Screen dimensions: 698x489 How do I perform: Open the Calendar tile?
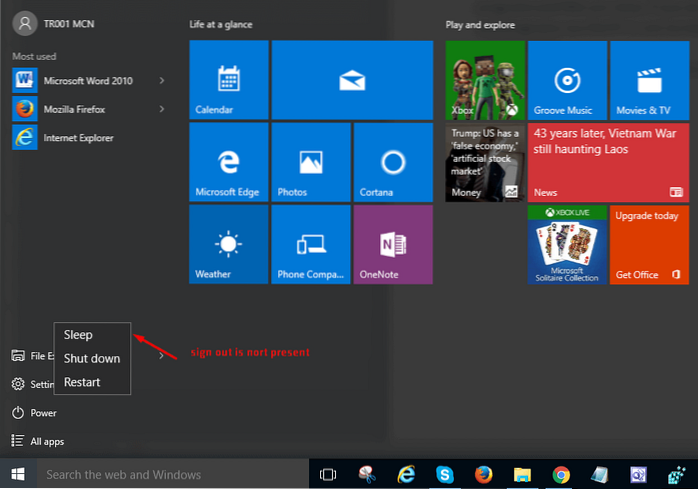(x=228, y=78)
